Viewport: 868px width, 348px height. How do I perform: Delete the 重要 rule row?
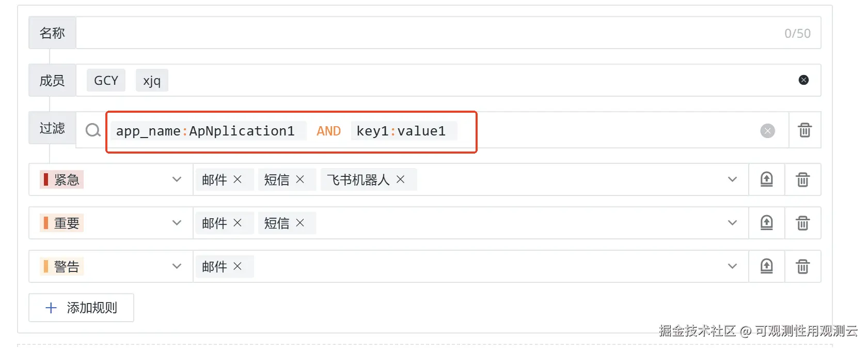tap(802, 223)
